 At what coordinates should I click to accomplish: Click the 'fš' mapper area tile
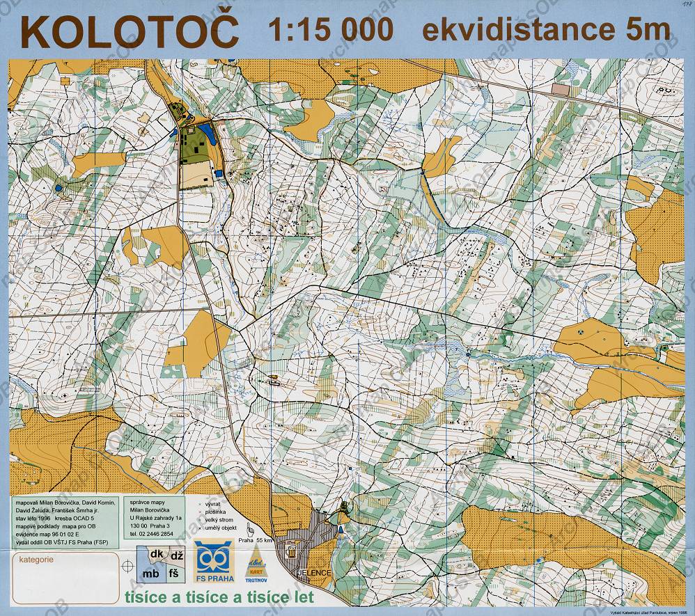coord(174,573)
